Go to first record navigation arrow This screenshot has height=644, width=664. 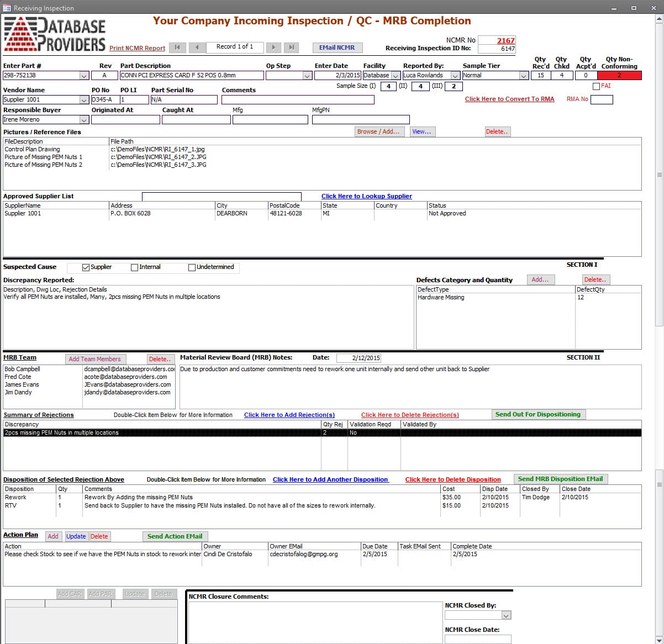point(177,47)
